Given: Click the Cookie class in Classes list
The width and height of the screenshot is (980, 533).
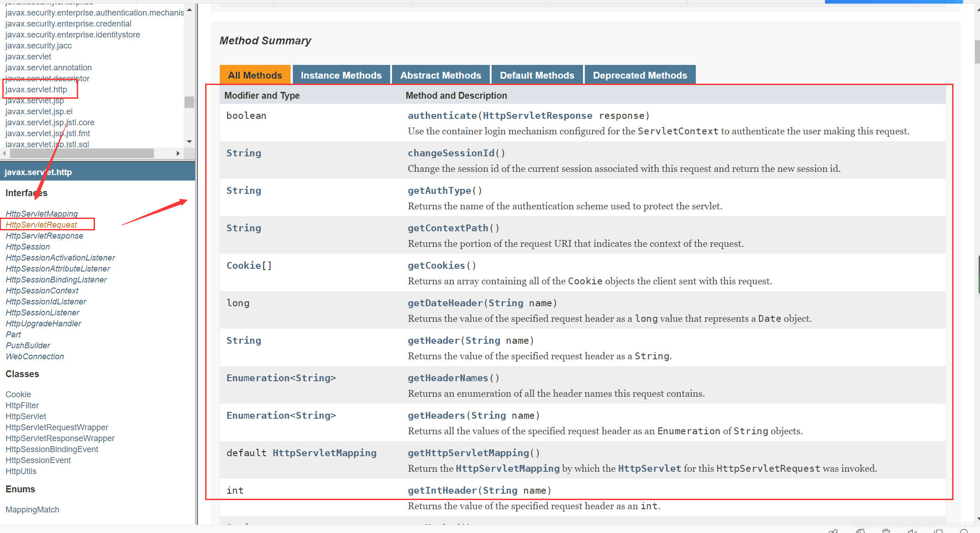Looking at the screenshot, I should 18,394.
